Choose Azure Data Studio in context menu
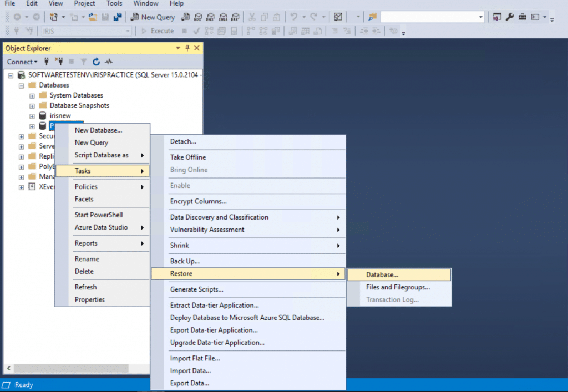Image resolution: width=568 pixels, height=392 pixels. tap(103, 227)
